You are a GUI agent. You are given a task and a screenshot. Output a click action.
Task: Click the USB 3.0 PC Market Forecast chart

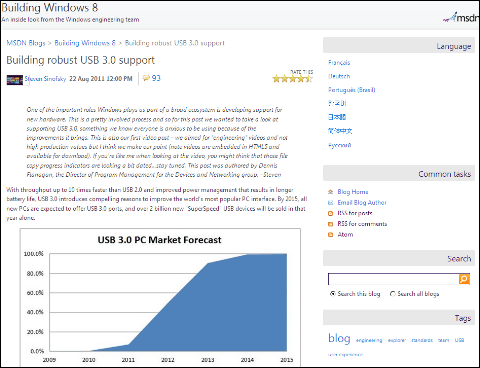pos(160,298)
